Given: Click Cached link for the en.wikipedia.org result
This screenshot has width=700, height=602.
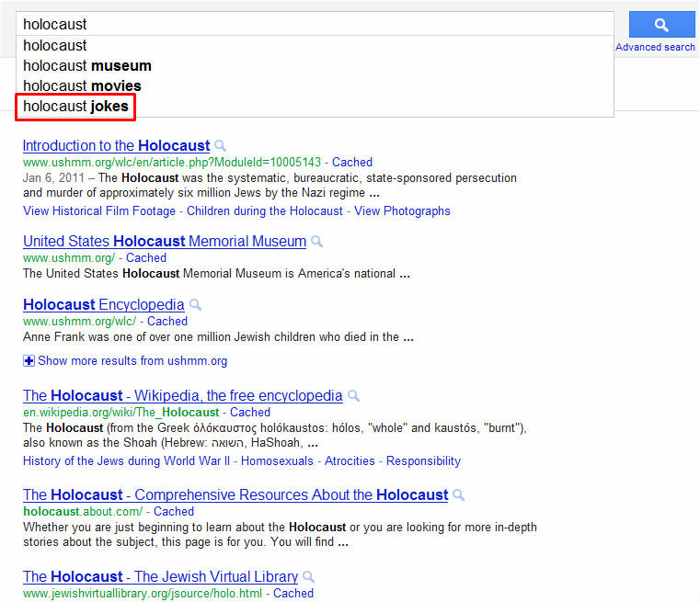Looking at the screenshot, I should (x=250, y=412).
